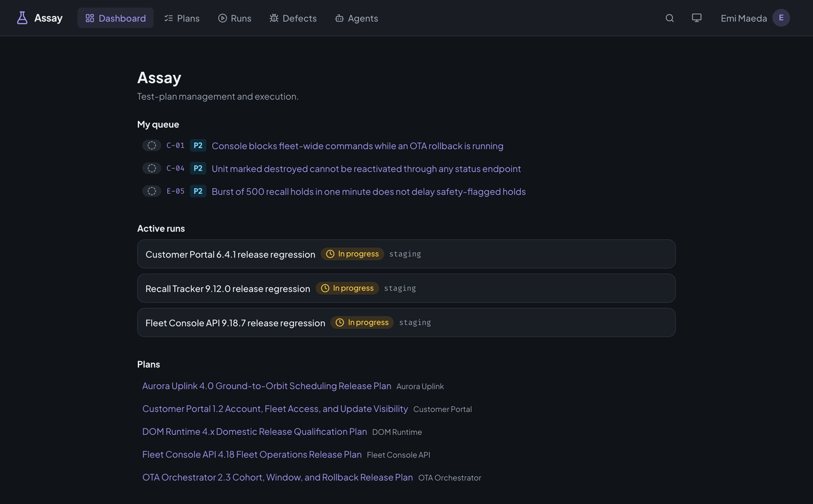
Task: Open Customer Portal 1.2 plan link
Action: pos(275,409)
